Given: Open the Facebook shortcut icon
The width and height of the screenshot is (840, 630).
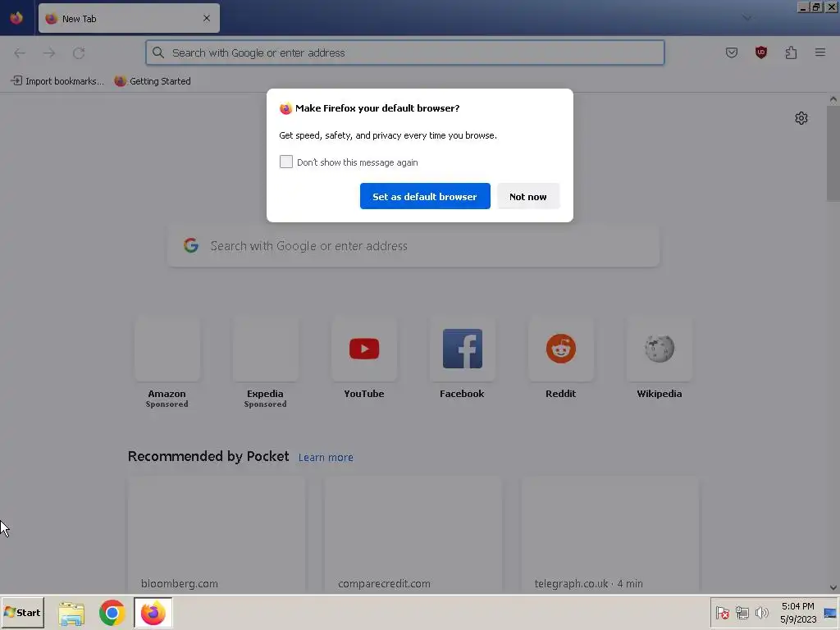Looking at the screenshot, I should click(463, 349).
